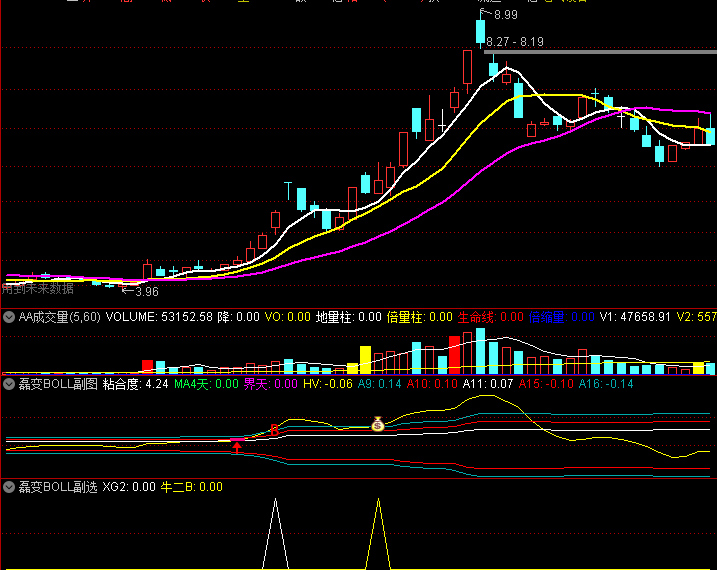Click the VOLUME: 53152.58 value

point(159,317)
